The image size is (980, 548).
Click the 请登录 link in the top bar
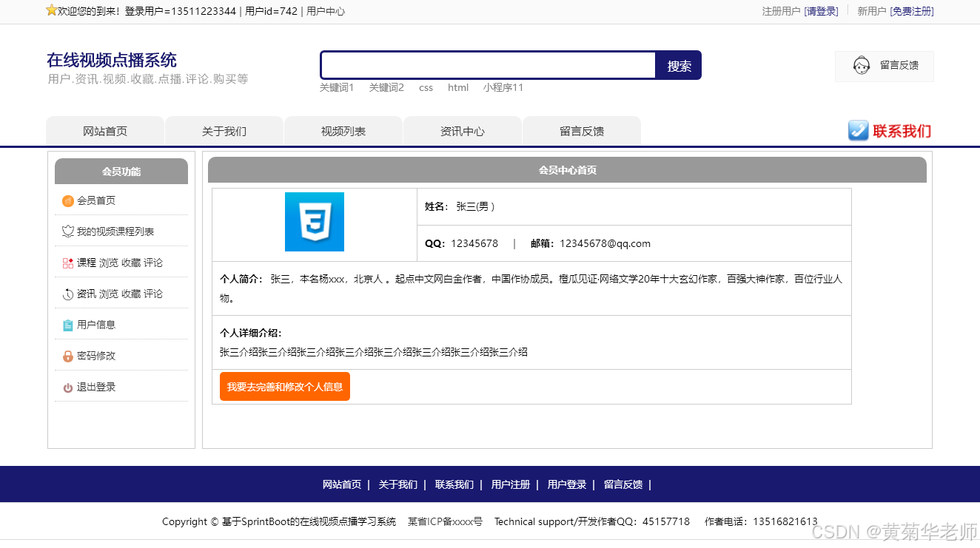pos(822,11)
